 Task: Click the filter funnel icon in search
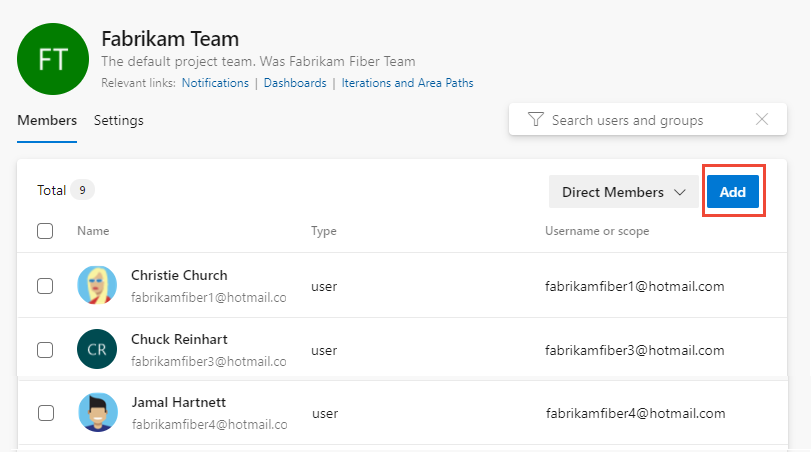coord(535,120)
